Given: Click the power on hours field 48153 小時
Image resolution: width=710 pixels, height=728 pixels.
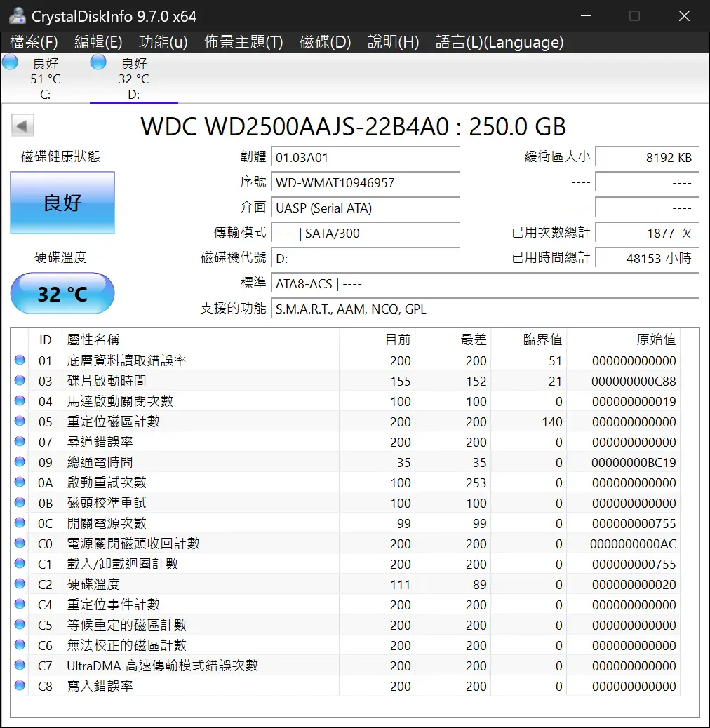Looking at the screenshot, I should point(648,258).
